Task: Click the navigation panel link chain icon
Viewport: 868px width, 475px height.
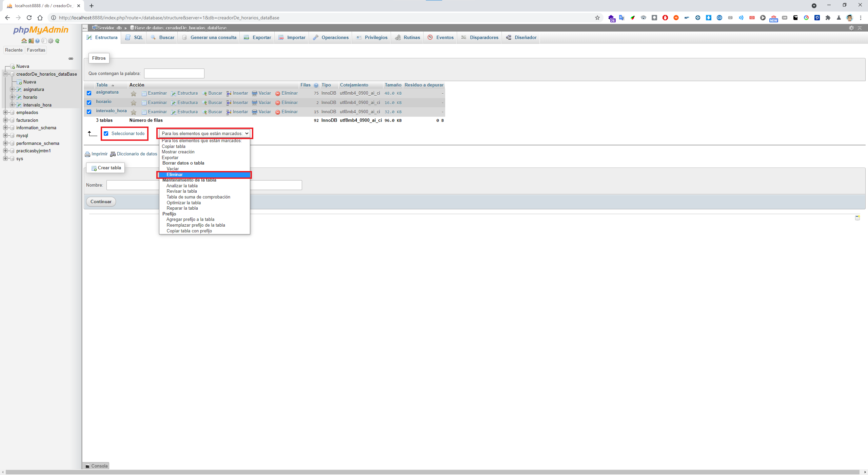Action: pos(71,59)
